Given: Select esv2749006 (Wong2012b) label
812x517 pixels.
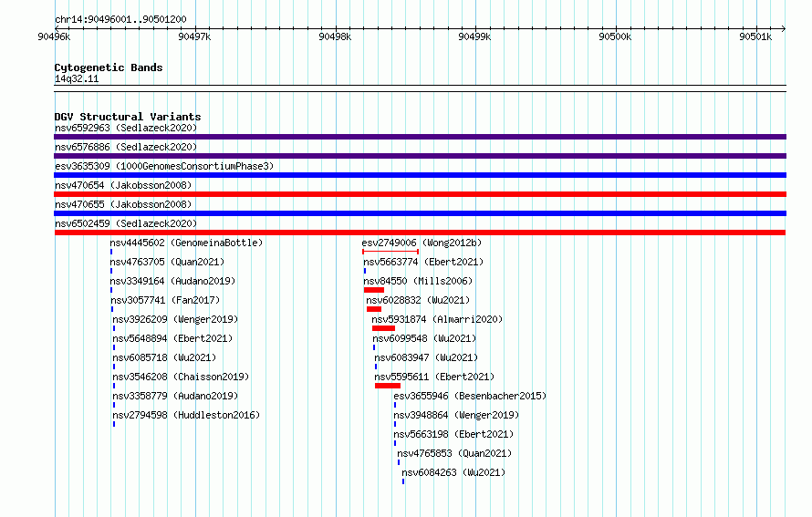Looking at the screenshot, I should pyautogui.click(x=422, y=243).
